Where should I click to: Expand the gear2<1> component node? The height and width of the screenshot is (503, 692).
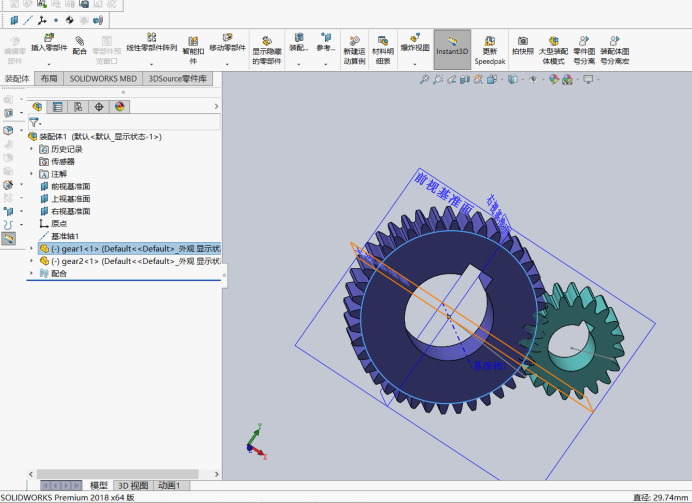tap(31, 261)
